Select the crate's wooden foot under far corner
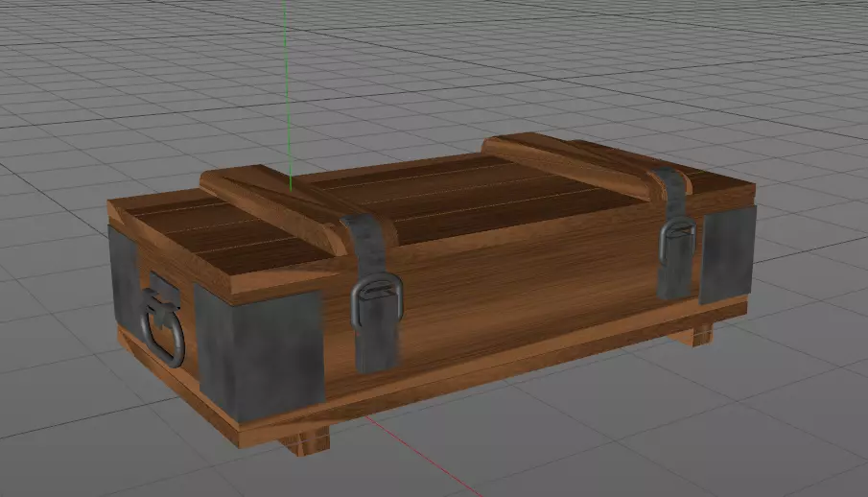 point(690,335)
